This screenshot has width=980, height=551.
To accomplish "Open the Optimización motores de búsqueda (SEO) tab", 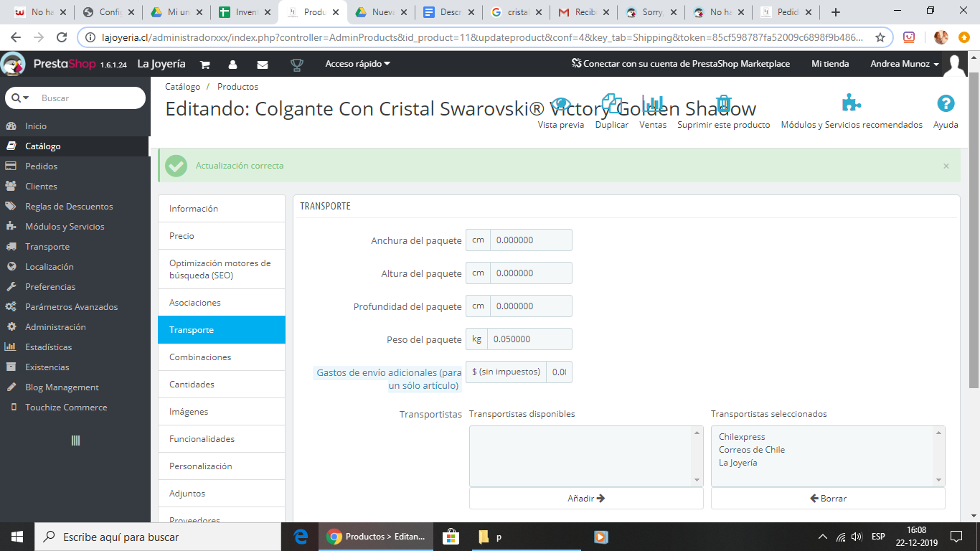I will tap(222, 269).
